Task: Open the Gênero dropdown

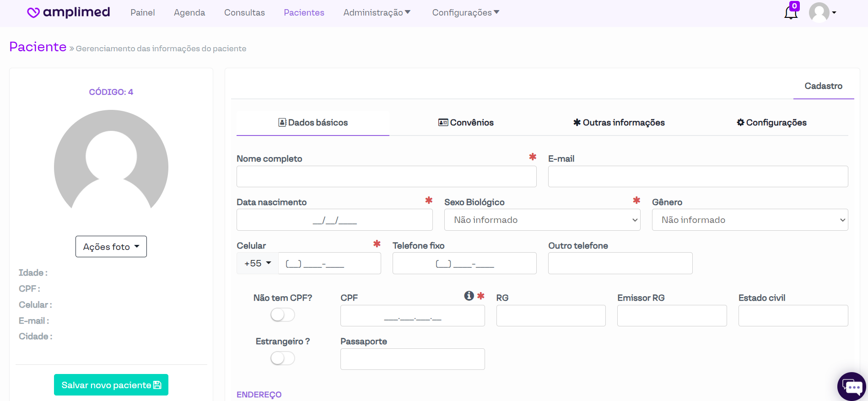Action: coord(749,220)
